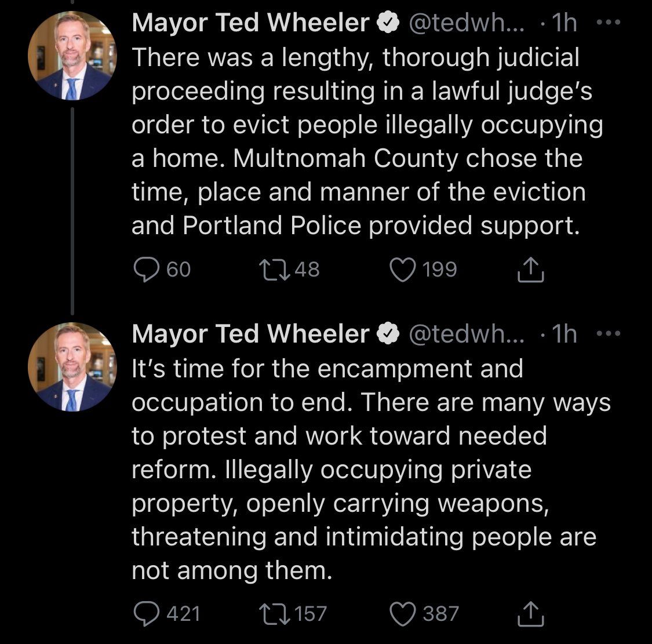Screen dimensions: 652x644
Task: Retweet the judicial proceeding tweet
Action: click(x=274, y=270)
